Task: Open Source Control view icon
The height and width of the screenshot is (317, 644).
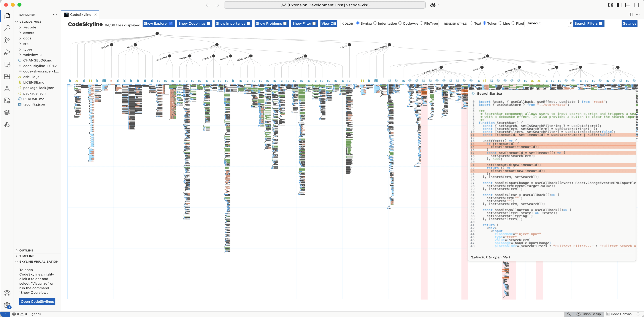Action: coord(7,40)
